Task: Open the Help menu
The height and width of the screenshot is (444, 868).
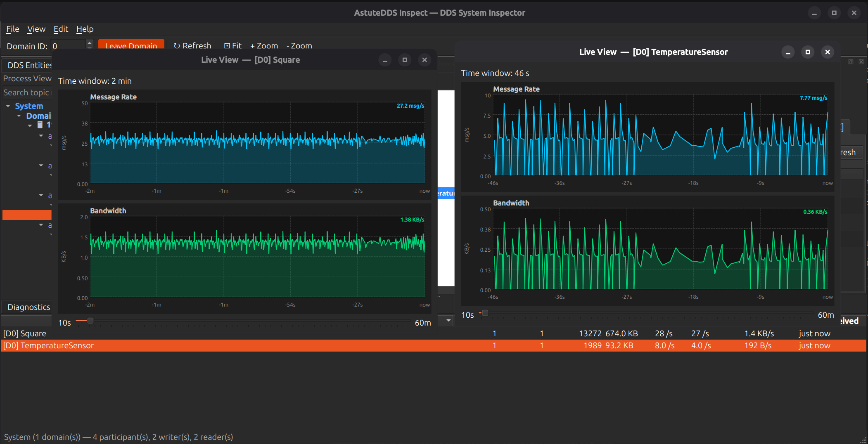Action: coord(85,29)
